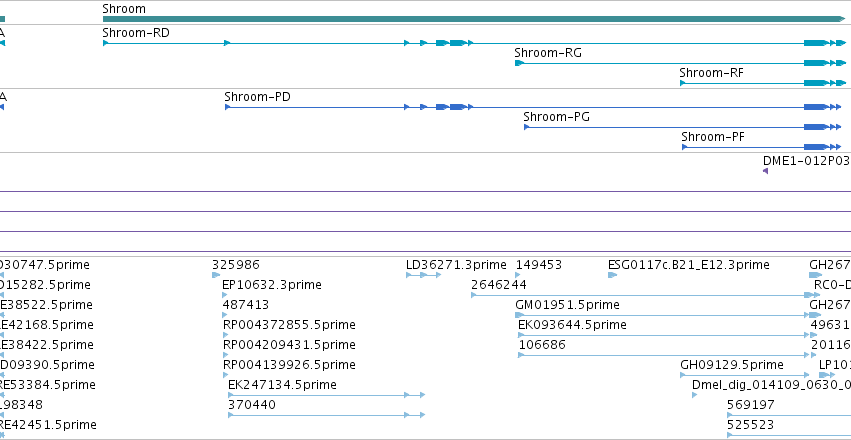Select the EK093644.5prime EST label

tap(573, 325)
